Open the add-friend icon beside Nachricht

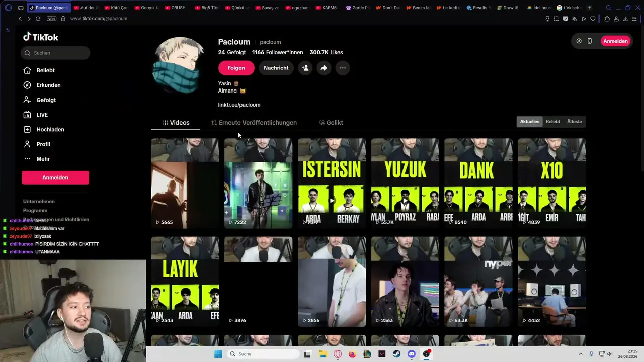[x=305, y=68]
